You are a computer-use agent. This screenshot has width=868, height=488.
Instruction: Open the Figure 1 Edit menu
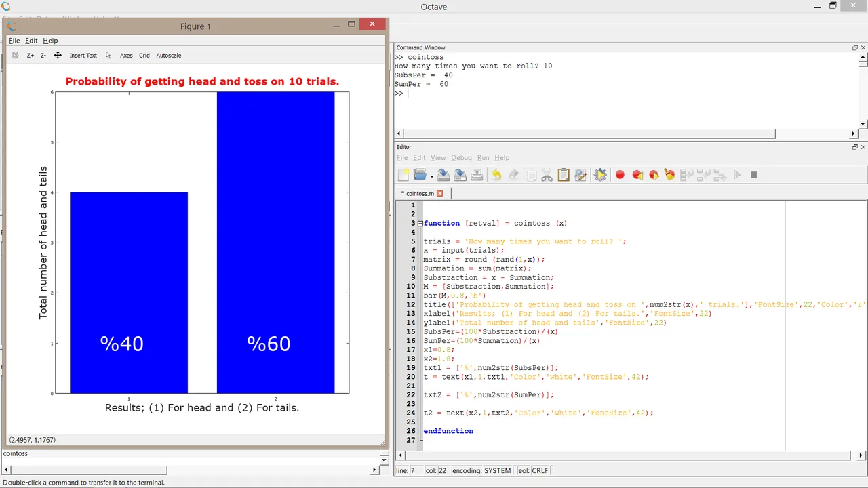click(x=31, y=41)
